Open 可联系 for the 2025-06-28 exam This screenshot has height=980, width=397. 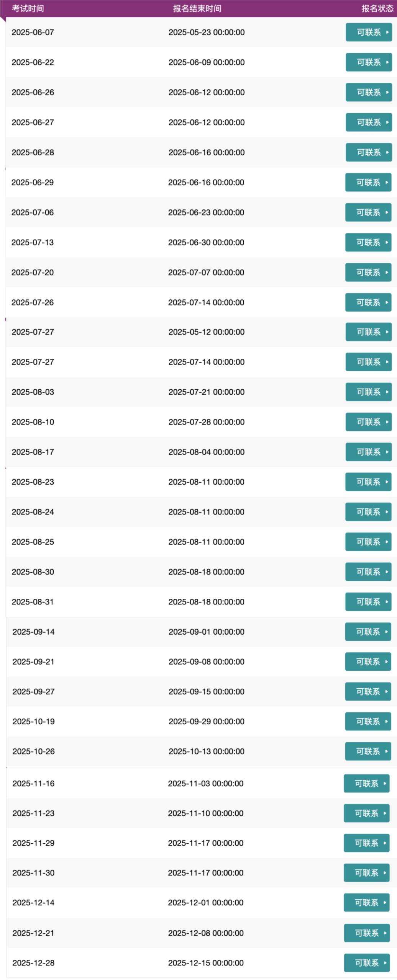coord(369,152)
